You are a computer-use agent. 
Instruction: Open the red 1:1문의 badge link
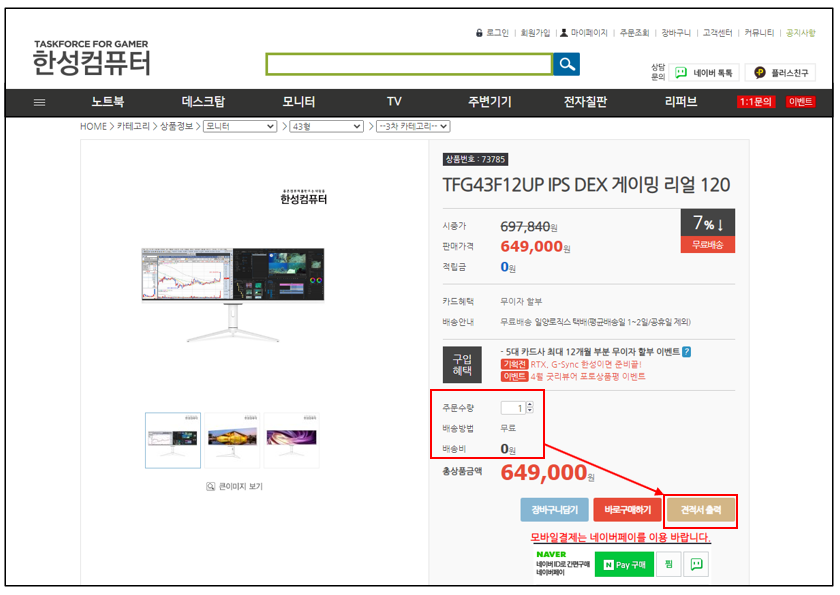[x=755, y=102]
